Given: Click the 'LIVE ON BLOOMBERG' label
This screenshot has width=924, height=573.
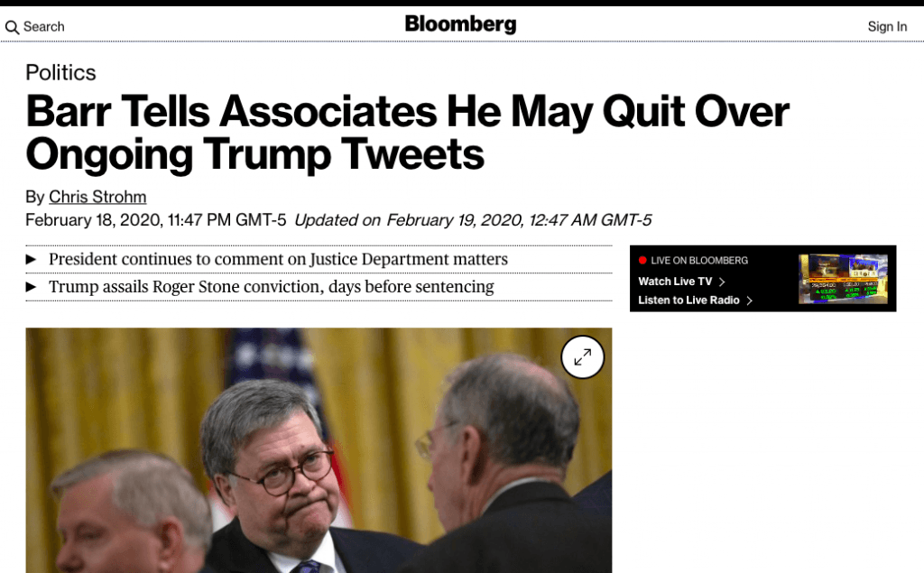Looking at the screenshot, I should coord(699,261).
